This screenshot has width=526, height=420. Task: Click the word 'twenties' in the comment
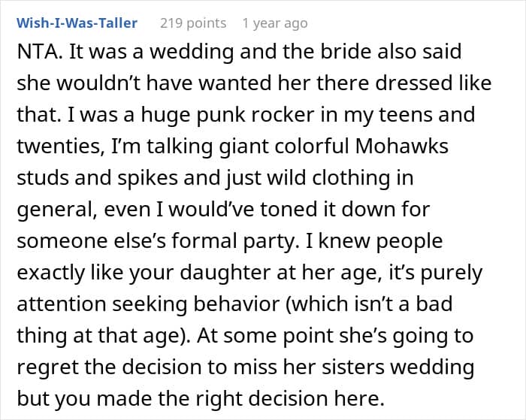coord(50,146)
